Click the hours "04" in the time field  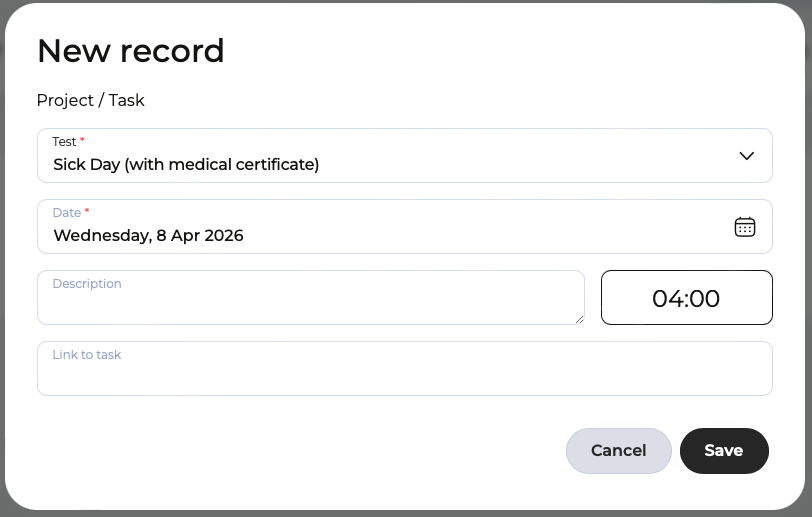666,298
